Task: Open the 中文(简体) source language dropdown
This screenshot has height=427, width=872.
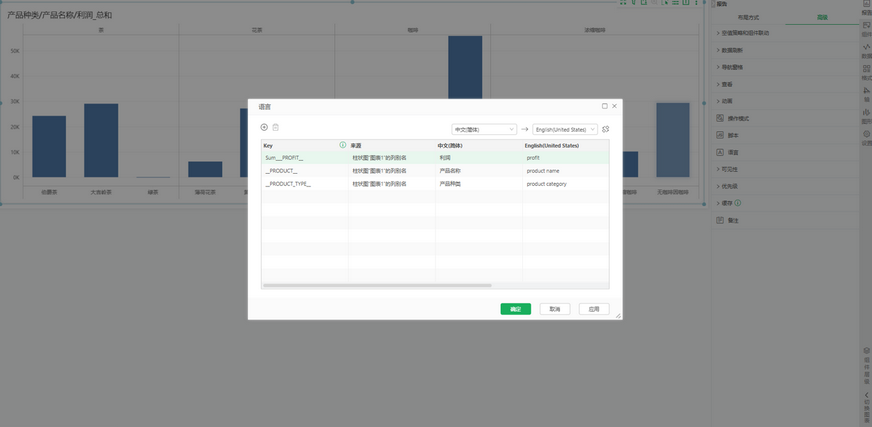Action: point(484,129)
